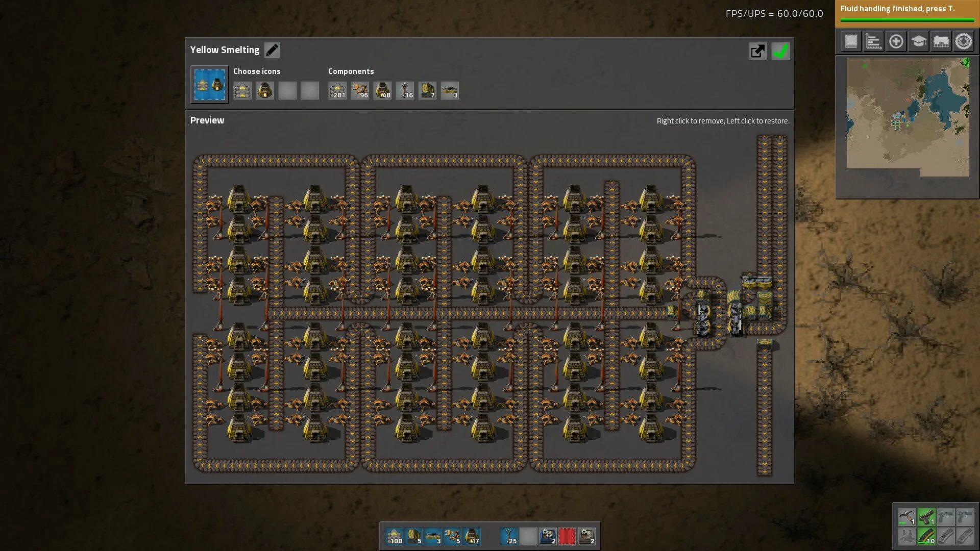This screenshot has width=980, height=551.
Task: Select the fourth empty icon slot
Action: 310,91
